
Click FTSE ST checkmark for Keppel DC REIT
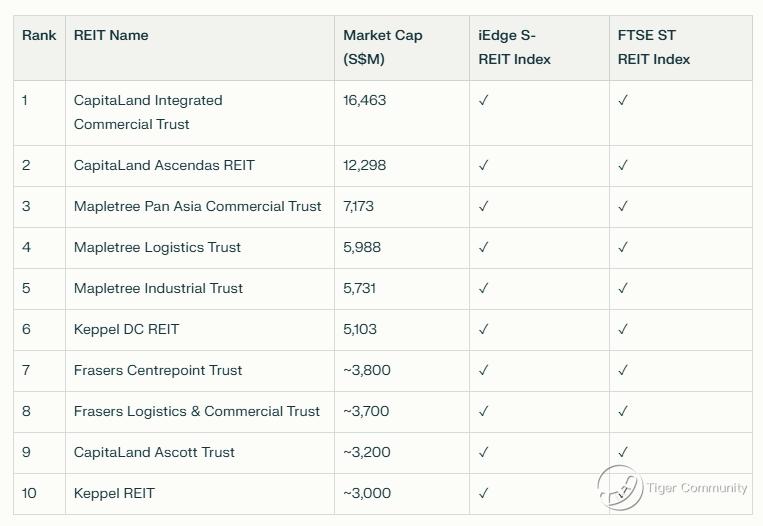tap(623, 330)
